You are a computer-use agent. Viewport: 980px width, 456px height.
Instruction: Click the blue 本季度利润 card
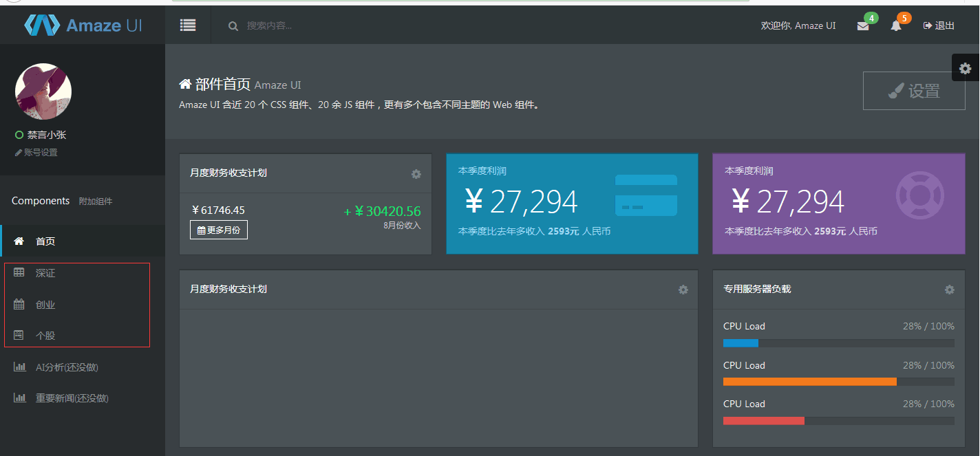pyautogui.click(x=572, y=204)
